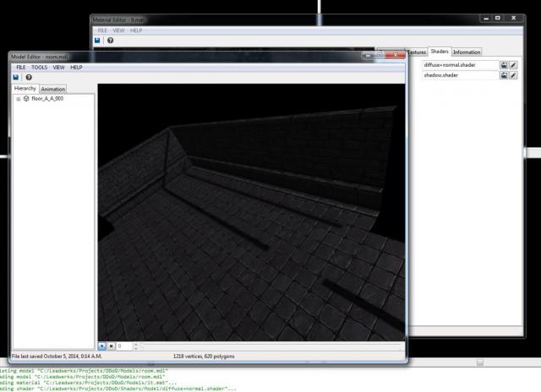Open the TOOLS menu in Model Editor
Viewport: 541px width, 392px height.
[x=40, y=67]
